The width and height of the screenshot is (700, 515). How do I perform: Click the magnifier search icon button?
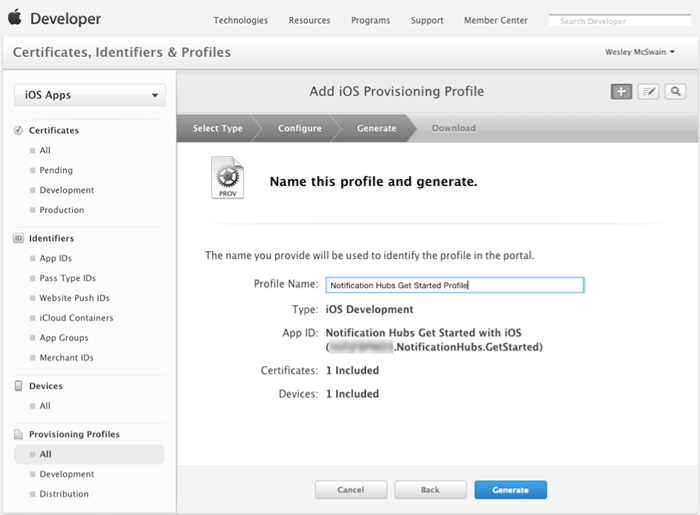pyautogui.click(x=675, y=91)
